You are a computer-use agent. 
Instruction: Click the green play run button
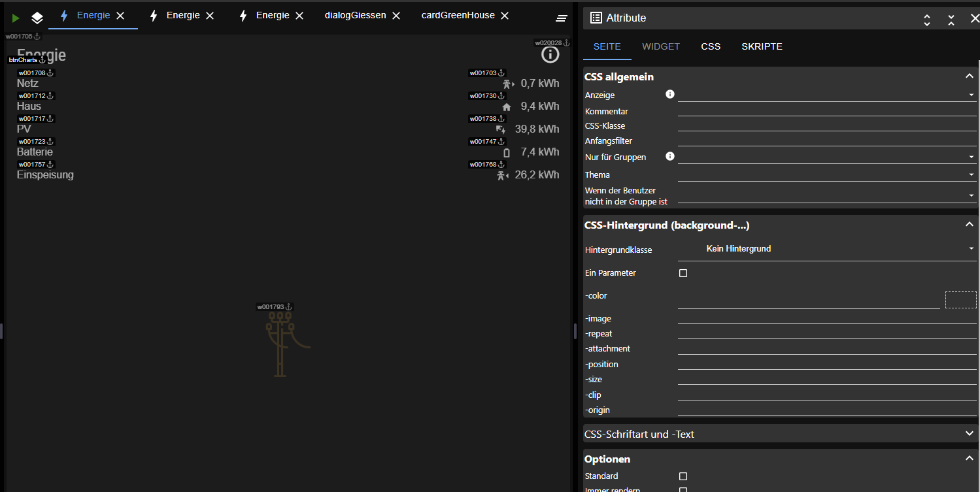tap(16, 18)
